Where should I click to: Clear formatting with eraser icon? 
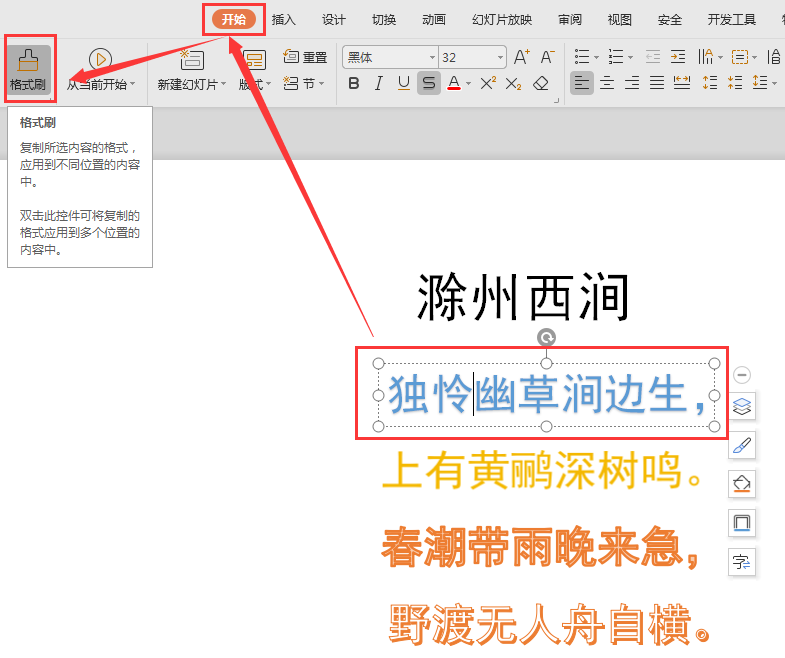pyautogui.click(x=541, y=83)
